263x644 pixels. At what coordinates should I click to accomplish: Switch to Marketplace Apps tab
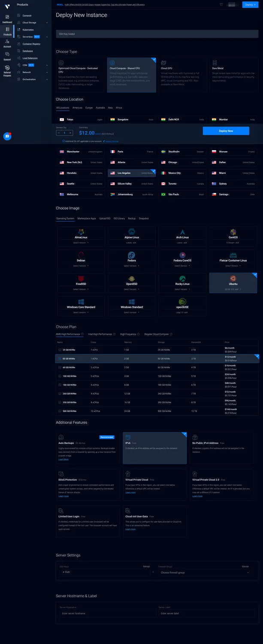pos(87,219)
